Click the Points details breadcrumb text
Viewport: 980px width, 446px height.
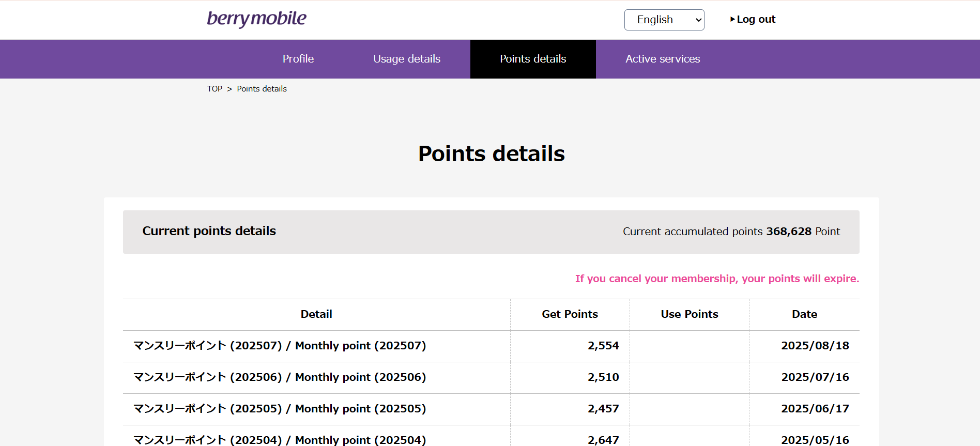click(262, 89)
